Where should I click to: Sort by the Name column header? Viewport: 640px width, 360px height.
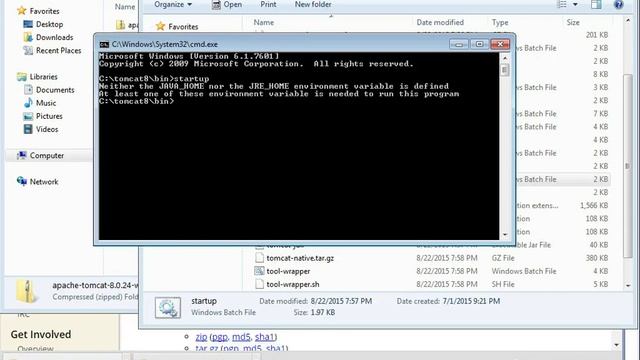[264, 22]
